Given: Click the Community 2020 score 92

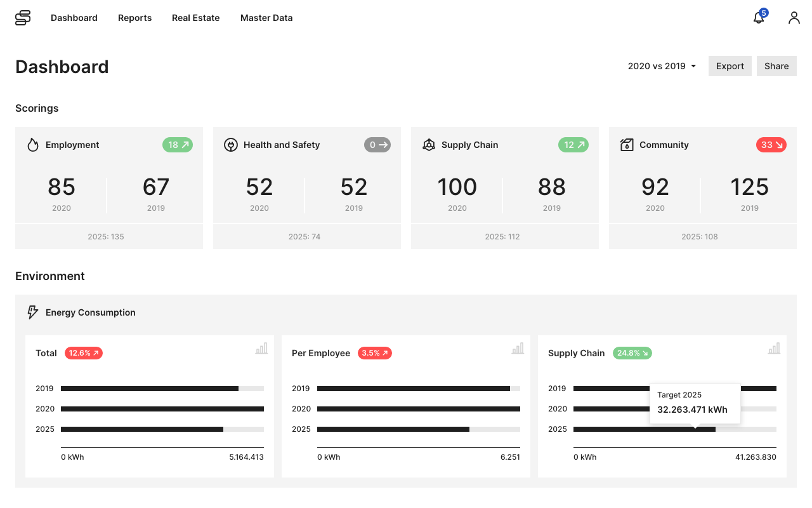Looking at the screenshot, I should (655, 187).
